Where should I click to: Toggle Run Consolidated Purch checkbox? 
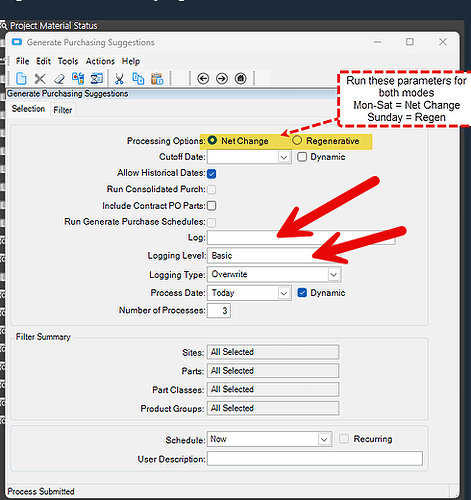point(211,189)
